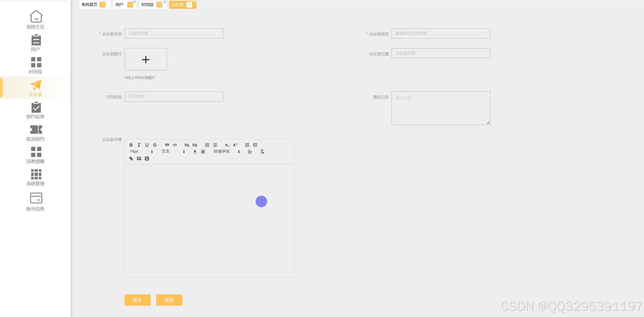Click the 会议室图片 upload plus area

pos(146,60)
